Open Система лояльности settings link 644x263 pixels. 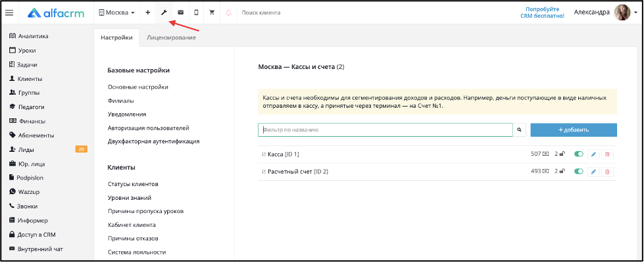(x=137, y=252)
